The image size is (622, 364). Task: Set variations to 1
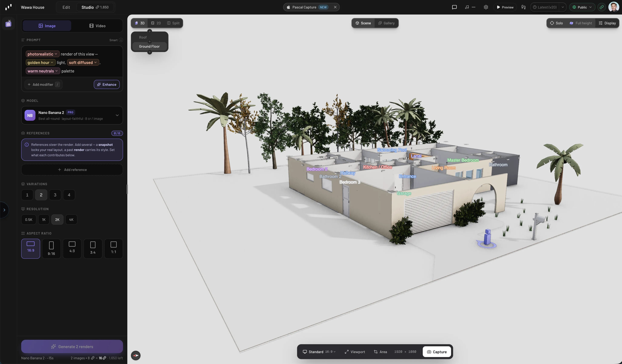click(27, 195)
